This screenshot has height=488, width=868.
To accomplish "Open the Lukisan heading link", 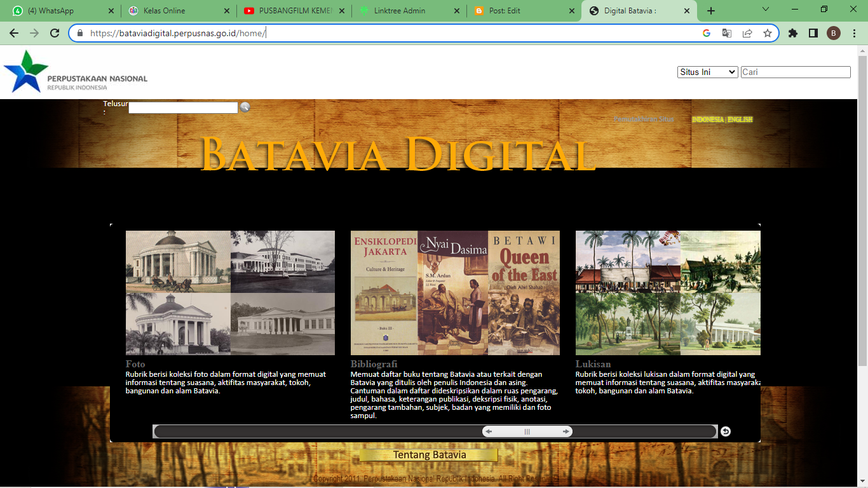I will [593, 364].
